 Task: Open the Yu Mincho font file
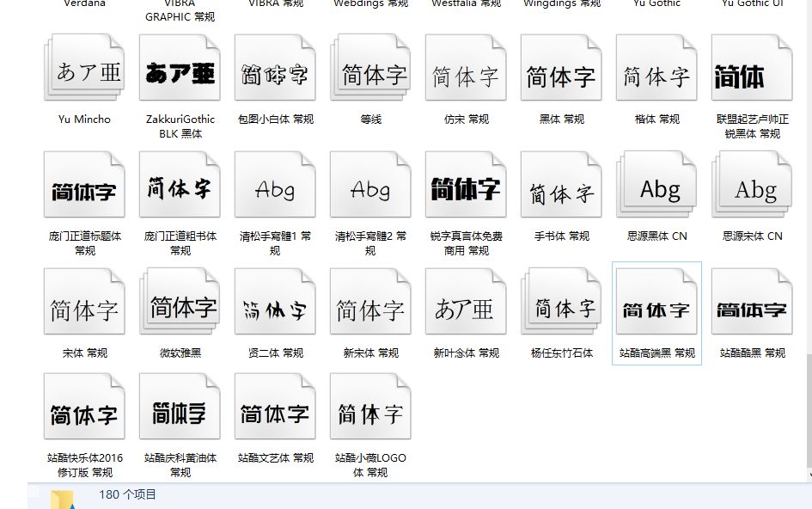pyautogui.click(x=83, y=67)
